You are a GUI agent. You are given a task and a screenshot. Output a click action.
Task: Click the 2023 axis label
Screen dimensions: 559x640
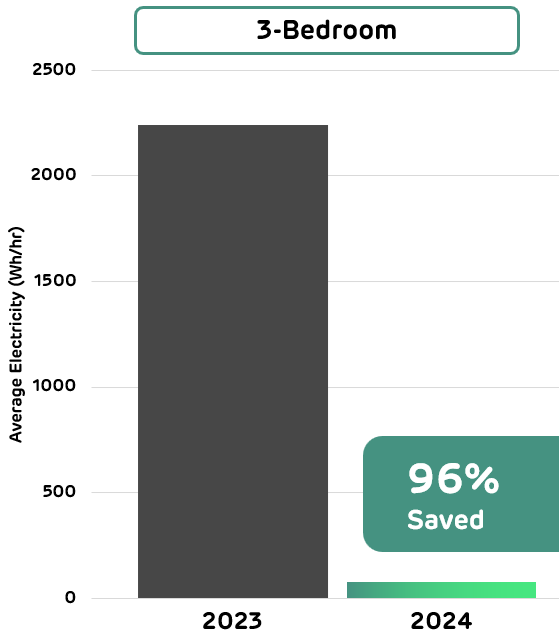point(232,621)
